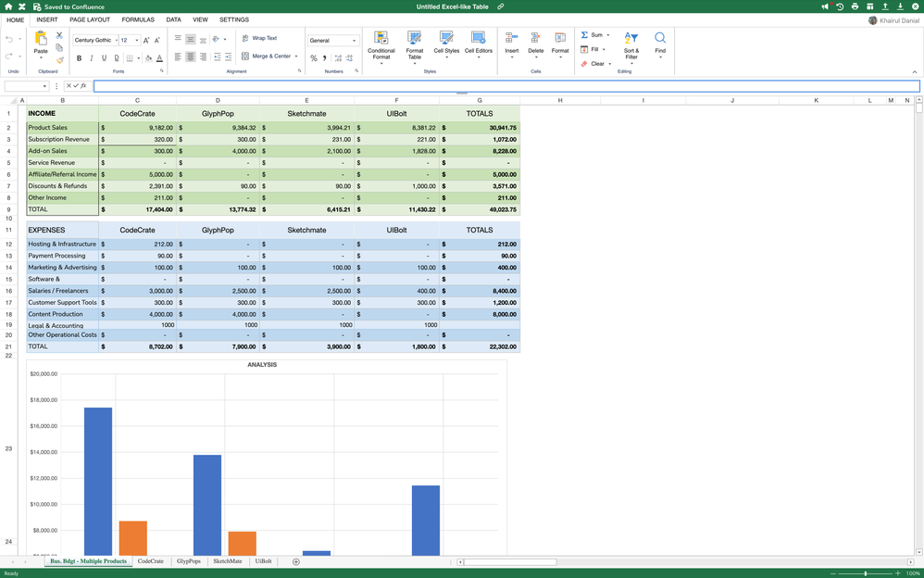
Task: Click the percent style icon
Action: click(x=314, y=57)
